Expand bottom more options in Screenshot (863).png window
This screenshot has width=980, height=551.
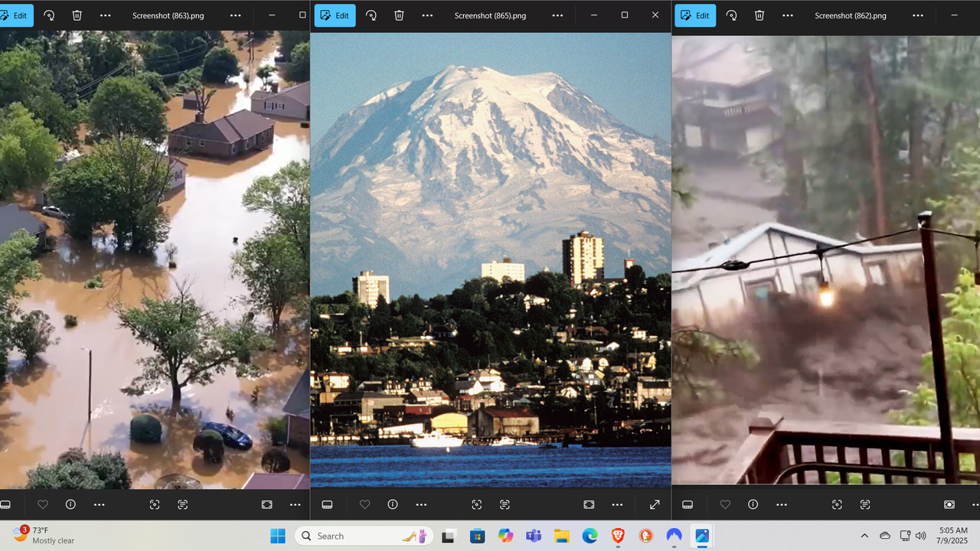click(x=99, y=504)
